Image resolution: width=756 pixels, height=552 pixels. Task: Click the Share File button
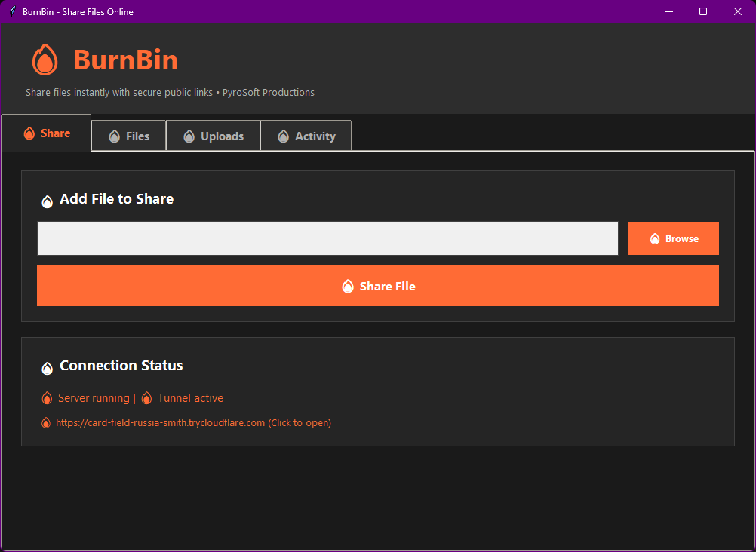[x=378, y=285]
